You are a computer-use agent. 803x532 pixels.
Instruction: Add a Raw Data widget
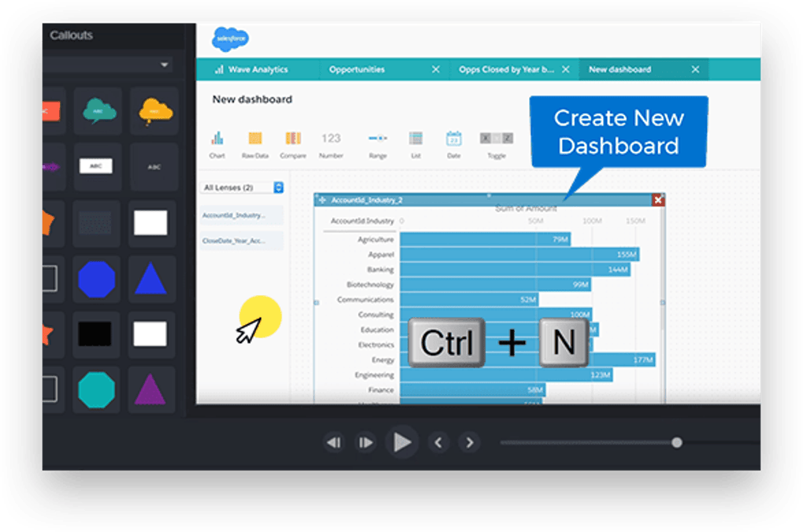coord(255,144)
